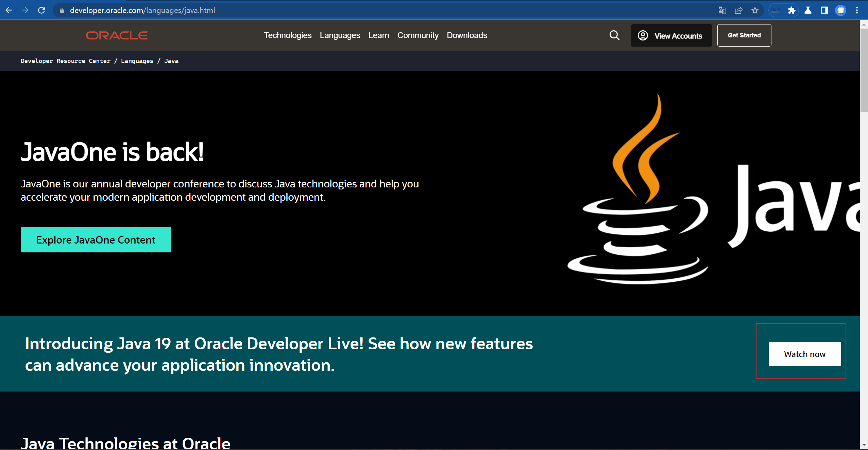The height and width of the screenshot is (450, 868).
Task: Go back with the browser back arrow
Action: (9, 10)
